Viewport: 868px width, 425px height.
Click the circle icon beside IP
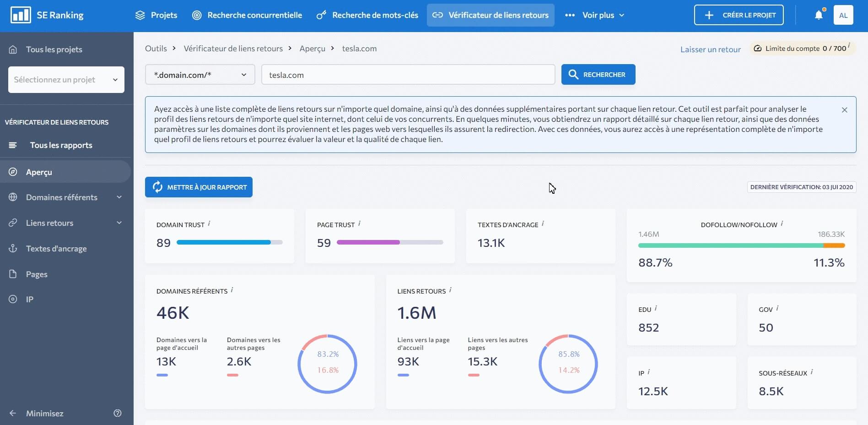[x=13, y=299]
